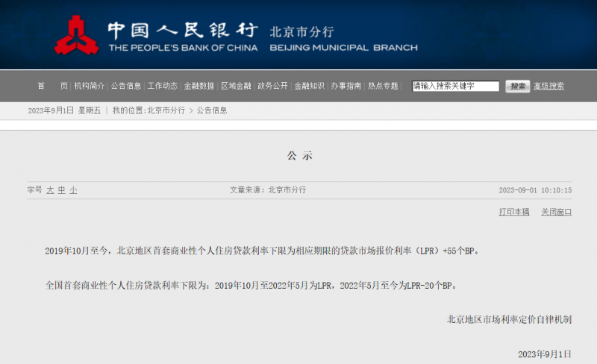The width and height of the screenshot is (597, 364).
Task: Click the paragraph starting 全国首套商业性
Action: click(251, 285)
